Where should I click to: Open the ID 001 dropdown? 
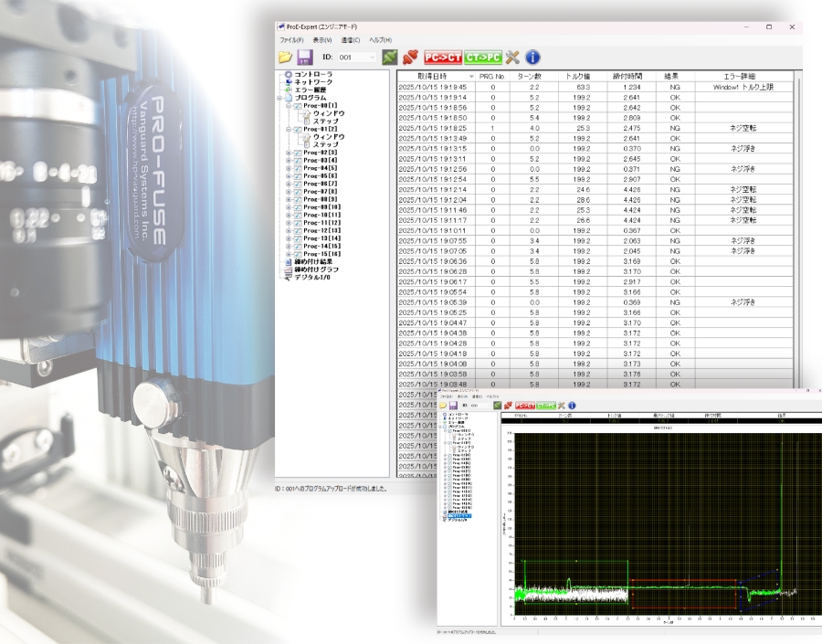coord(370,57)
